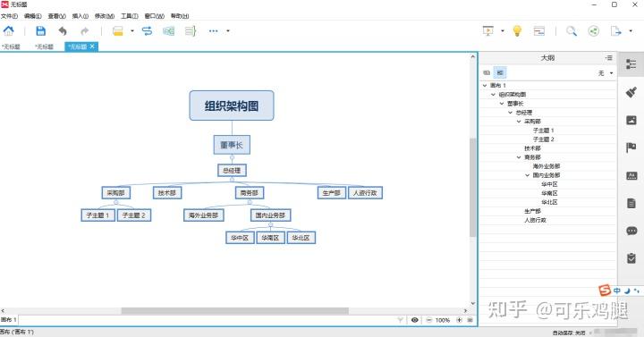Zoom out with the minus button
644x337 pixels.
[428, 320]
